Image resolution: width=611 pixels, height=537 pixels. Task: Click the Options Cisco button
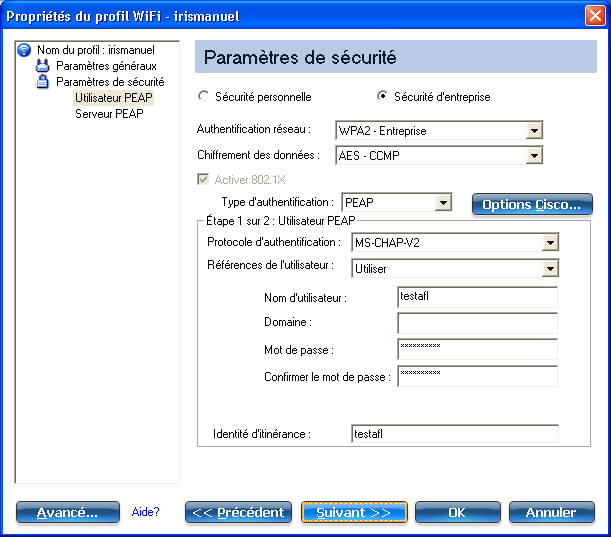pos(532,205)
